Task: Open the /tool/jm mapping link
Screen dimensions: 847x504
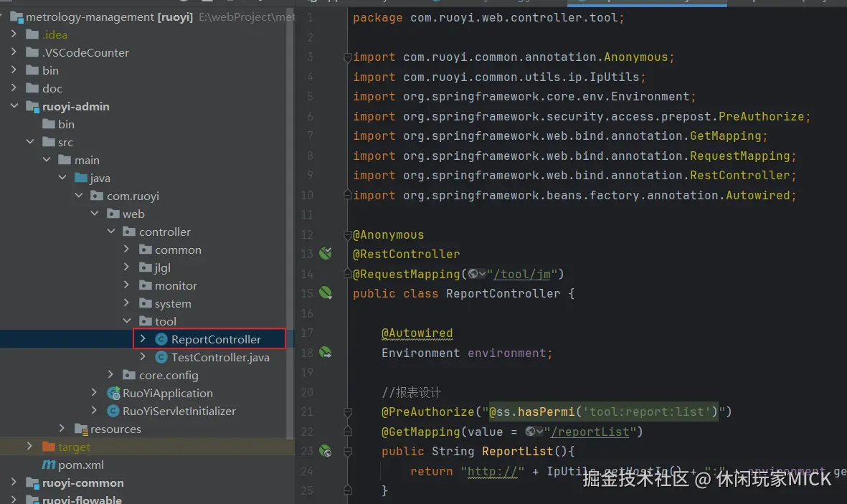Action: tap(522, 275)
